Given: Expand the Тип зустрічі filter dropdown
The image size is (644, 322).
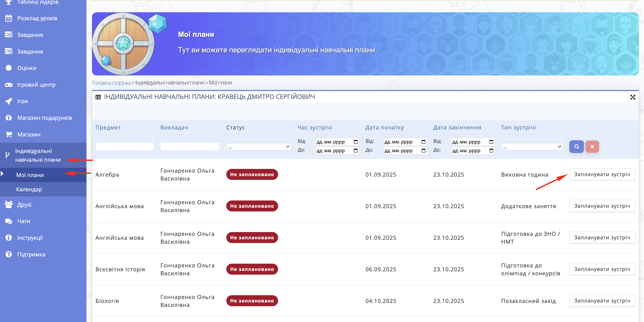Looking at the screenshot, I should (532, 147).
